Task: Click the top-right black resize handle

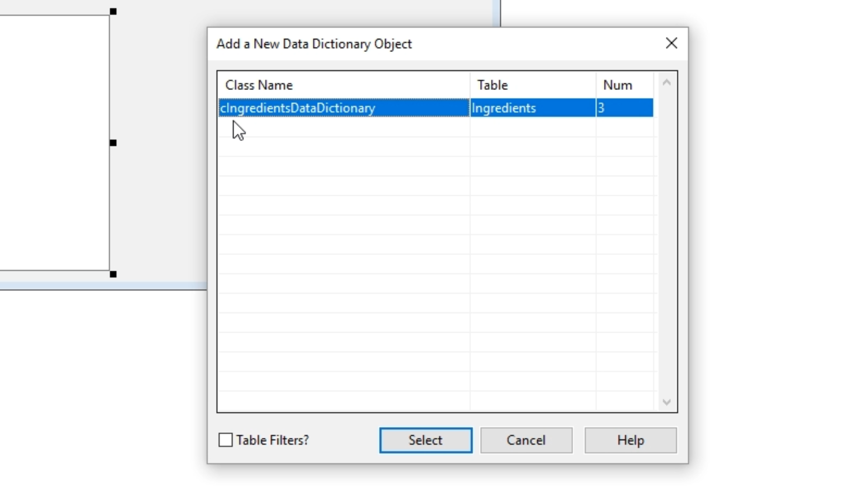Action: (113, 11)
